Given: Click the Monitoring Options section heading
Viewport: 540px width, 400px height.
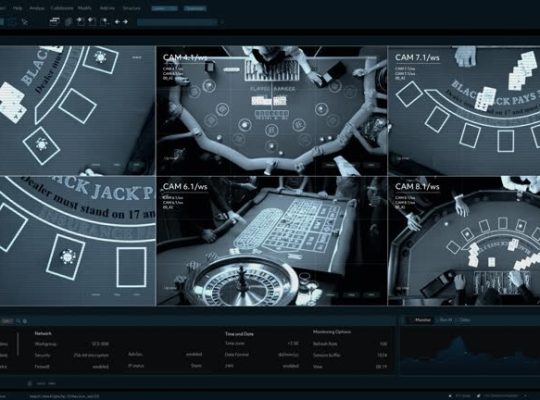Looking at the screenshot, I should coord(332,332).
